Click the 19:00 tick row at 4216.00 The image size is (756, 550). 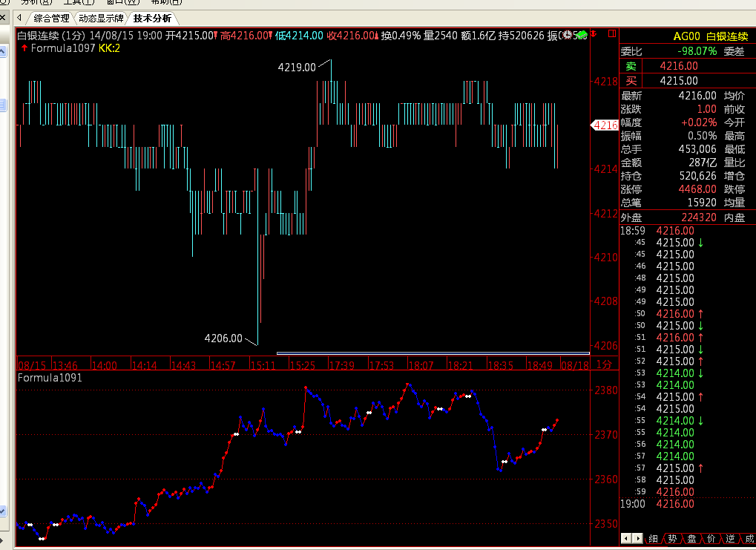pyautogui.click(x=687, y=504)
